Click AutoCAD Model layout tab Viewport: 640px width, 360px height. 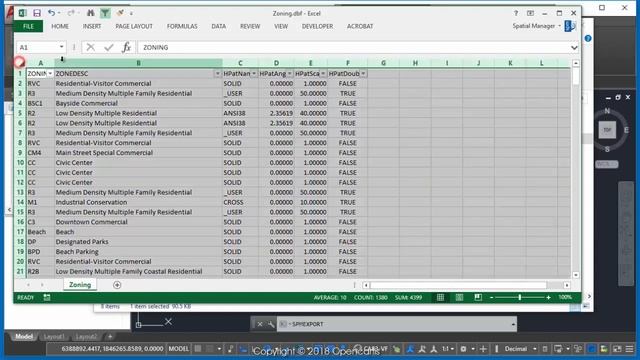24,337
